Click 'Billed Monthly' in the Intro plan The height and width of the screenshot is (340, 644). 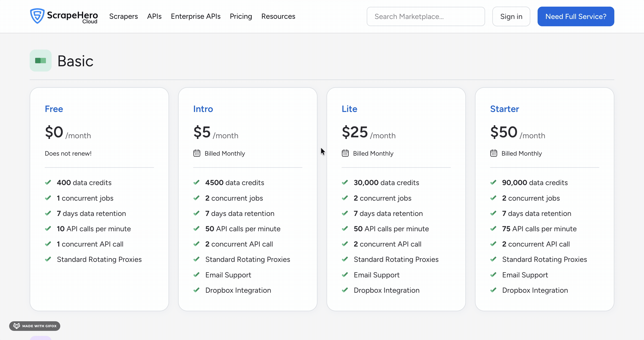point(225,153)
